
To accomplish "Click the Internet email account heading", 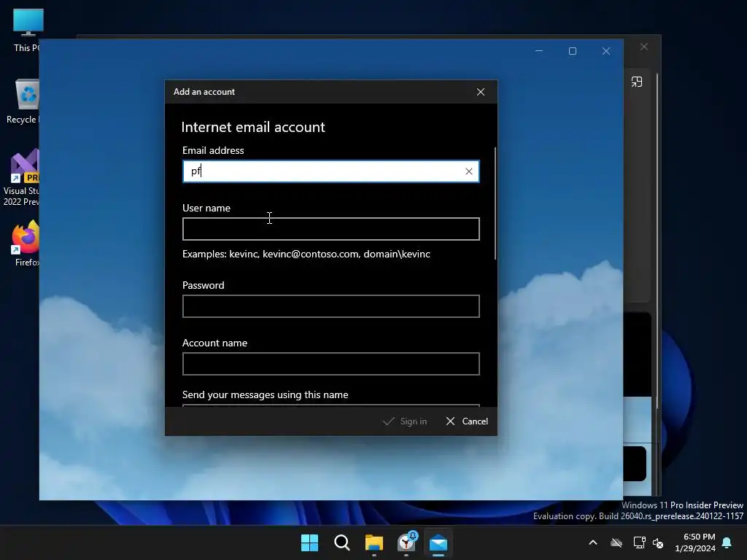I will (253, 127).
